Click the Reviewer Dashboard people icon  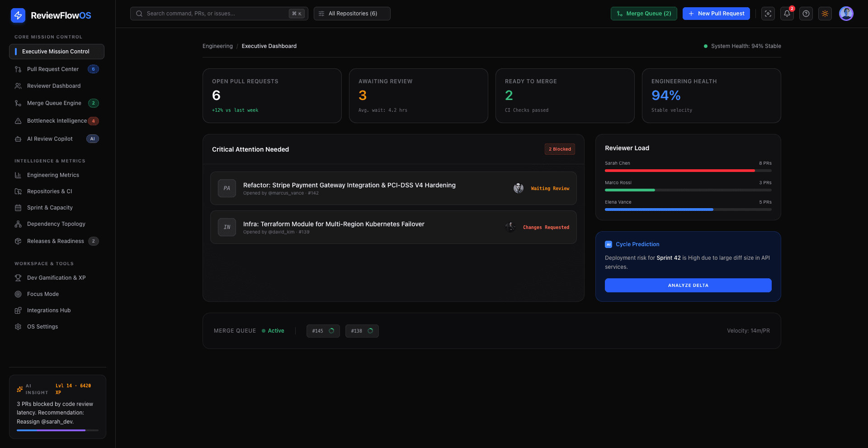(18, 86)
